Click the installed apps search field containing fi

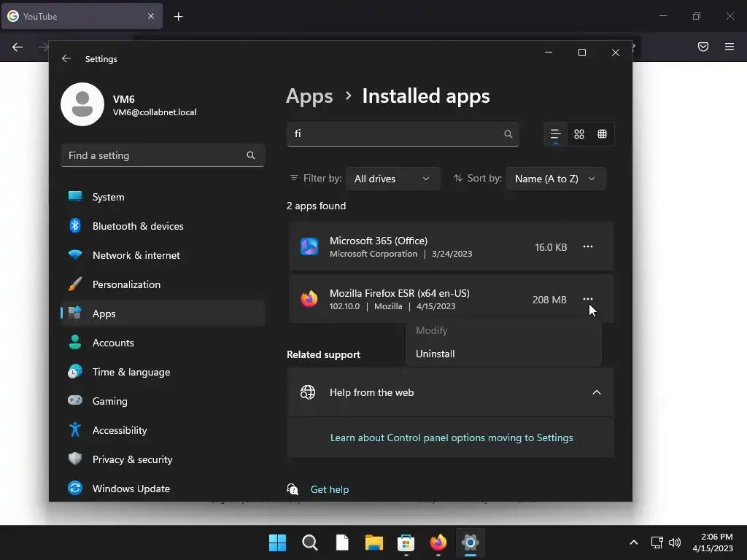[x=403, y=134]
